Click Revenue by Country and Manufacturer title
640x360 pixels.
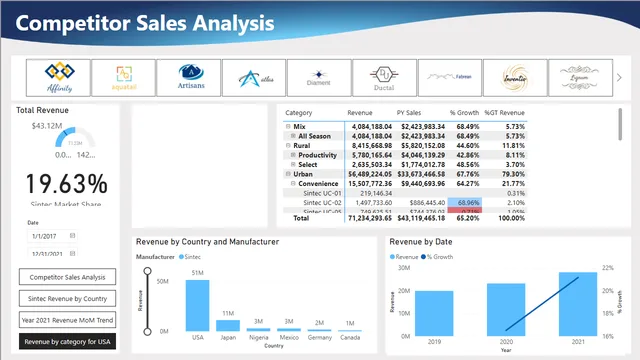[207, 242]
